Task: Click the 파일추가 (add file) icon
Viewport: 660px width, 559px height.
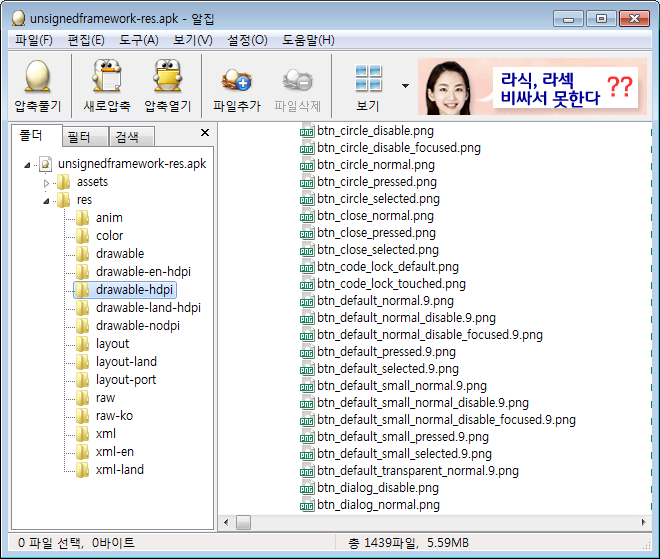Action: click(x=237, y=80)
